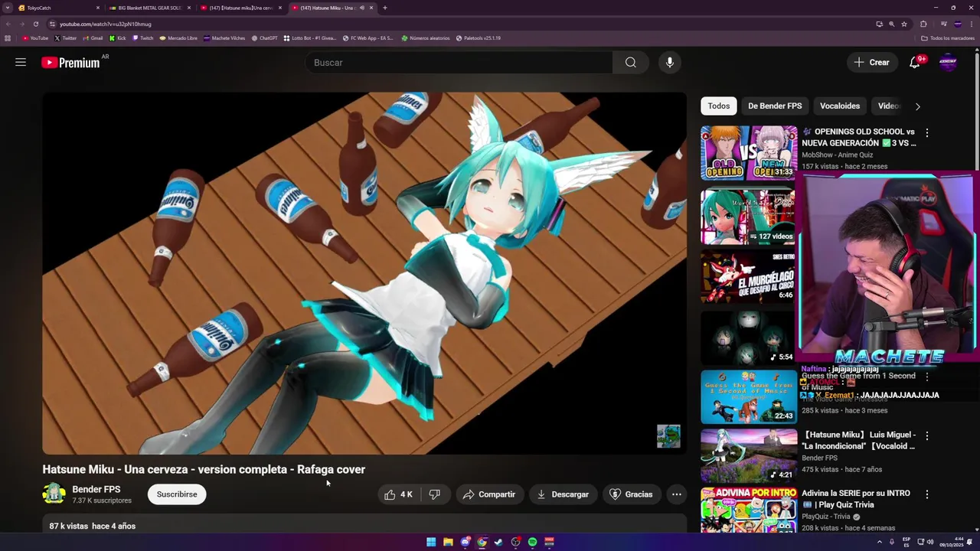The height and width of the screenshot is (551, 980).
Task: Open Adivina la SERIE por INTRO title
Action: point(856,500)
